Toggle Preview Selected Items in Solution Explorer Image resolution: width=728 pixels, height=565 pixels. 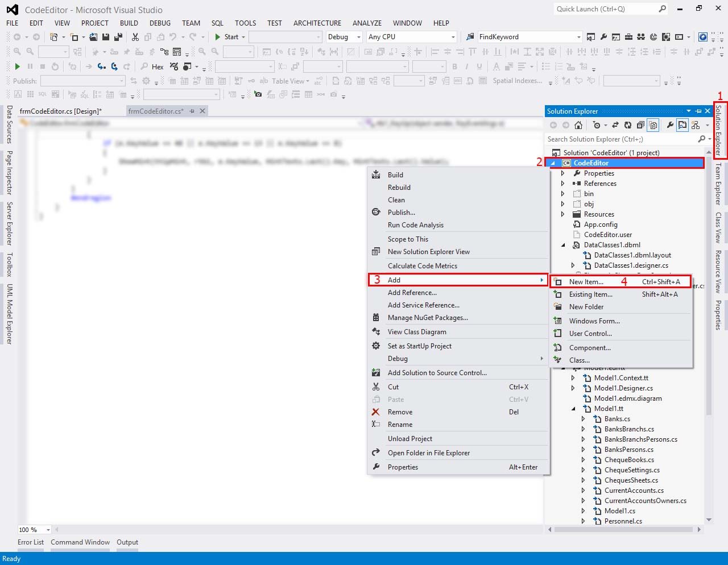682,125
